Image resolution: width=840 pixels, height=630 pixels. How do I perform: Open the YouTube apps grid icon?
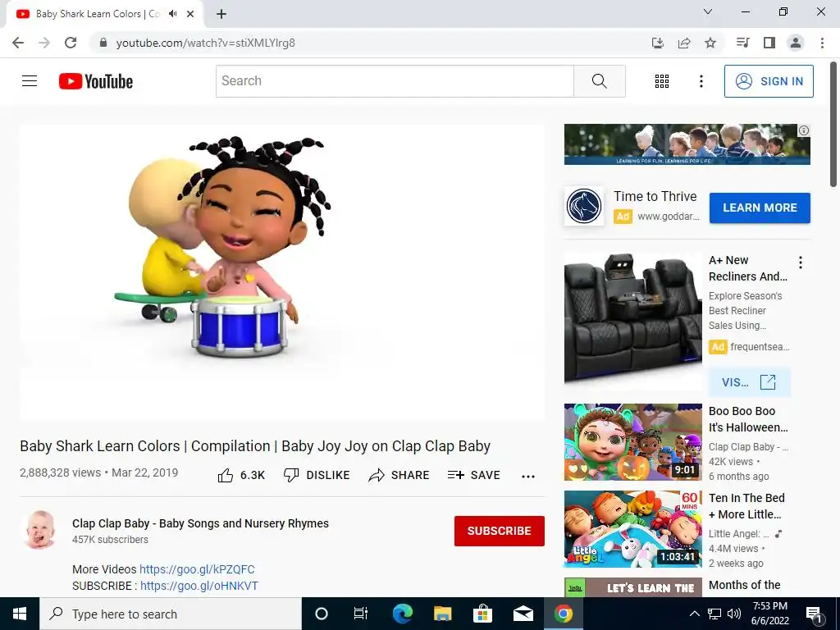tap(662, 81)
